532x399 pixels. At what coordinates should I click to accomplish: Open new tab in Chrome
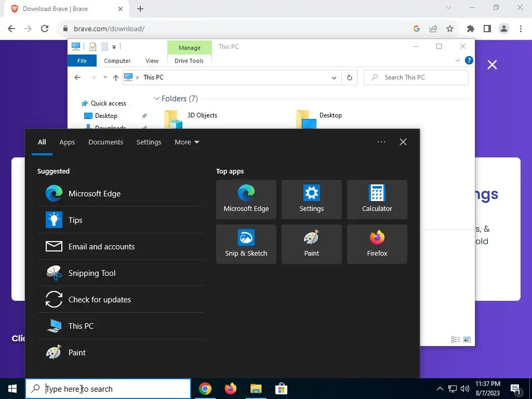click(140, 9)
